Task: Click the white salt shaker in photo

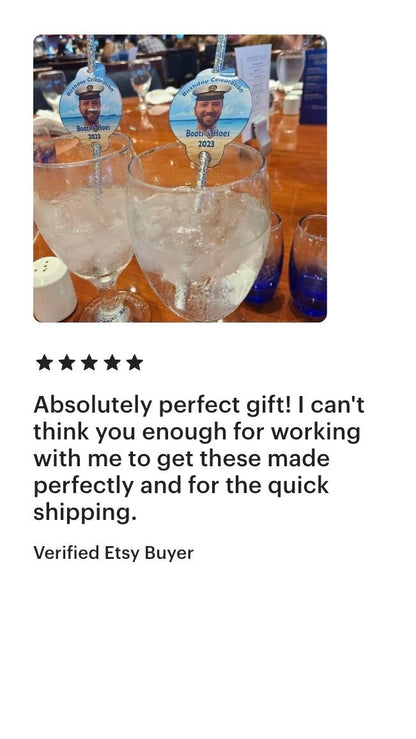Action: click(55, 288)
